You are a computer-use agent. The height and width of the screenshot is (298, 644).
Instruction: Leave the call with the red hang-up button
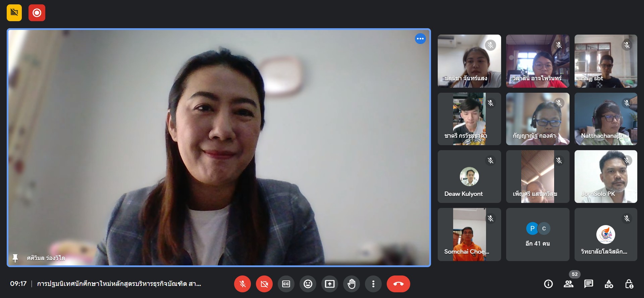tap(398, 284)
